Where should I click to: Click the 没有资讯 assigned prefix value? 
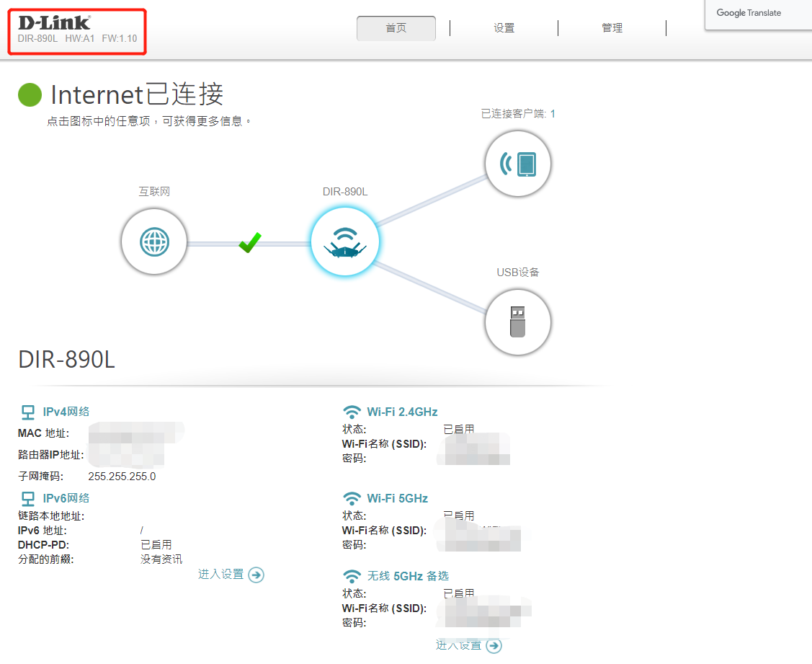click(161, 559)
